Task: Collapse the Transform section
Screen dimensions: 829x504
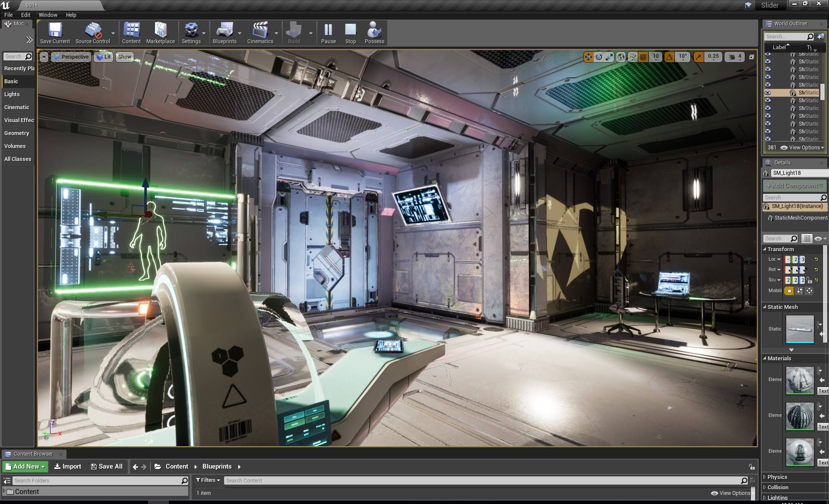Action: click(x=765, y=249)
